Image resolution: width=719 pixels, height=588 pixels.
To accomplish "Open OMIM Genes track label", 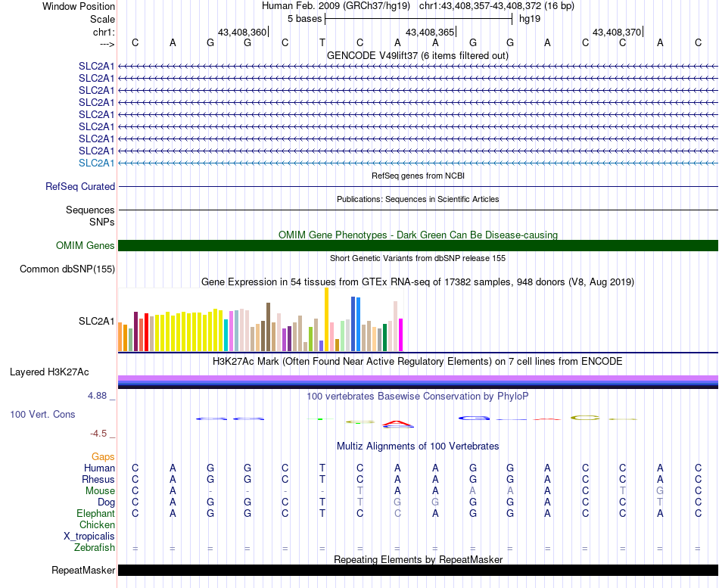I will point(85,245).
